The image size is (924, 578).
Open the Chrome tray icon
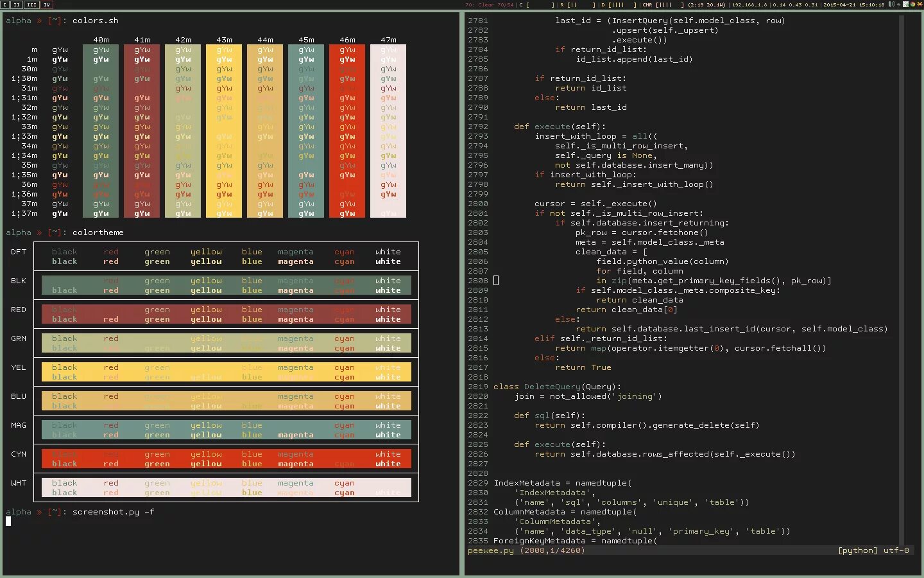point(912,4)
